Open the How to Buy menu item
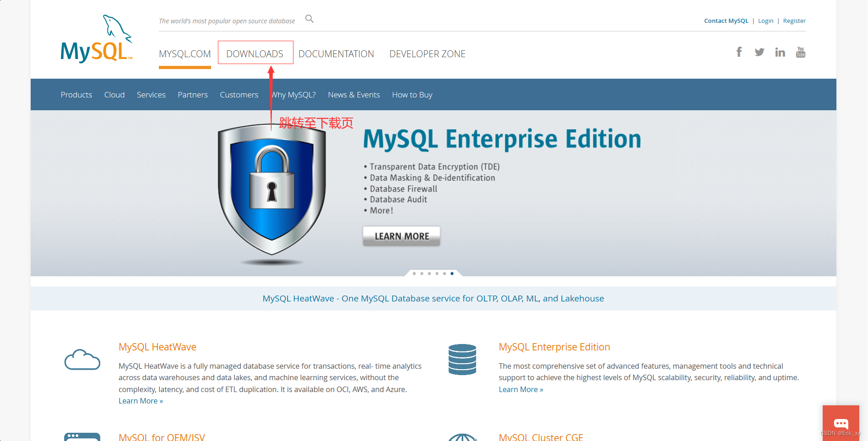Image resolution: width=868 pixels, height=441 pixels. click(x=412, y=95)
